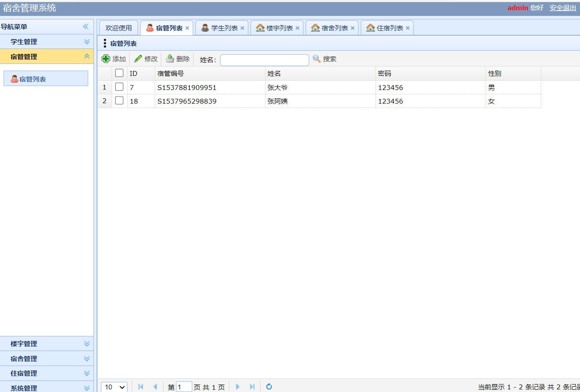
Task: Click the 搜索 magnifier icon to search
Action: (x=316, y=59)
